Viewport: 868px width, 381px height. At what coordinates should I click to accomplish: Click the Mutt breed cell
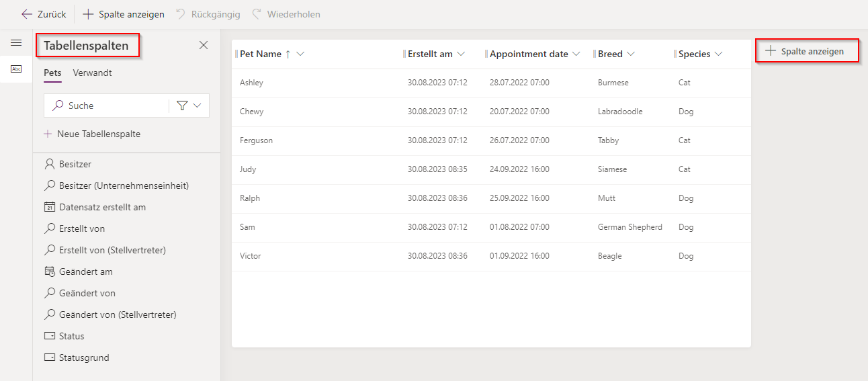pos(607,198)
